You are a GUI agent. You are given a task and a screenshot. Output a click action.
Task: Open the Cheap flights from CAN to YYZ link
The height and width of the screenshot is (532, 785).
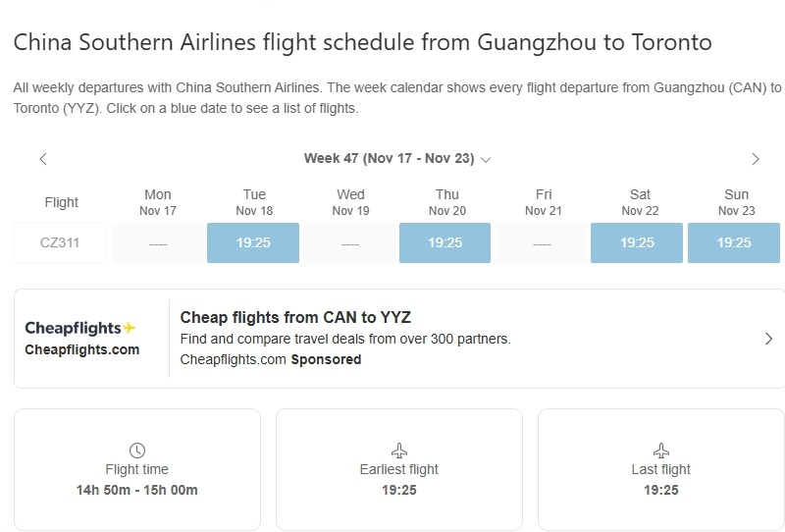295,317
